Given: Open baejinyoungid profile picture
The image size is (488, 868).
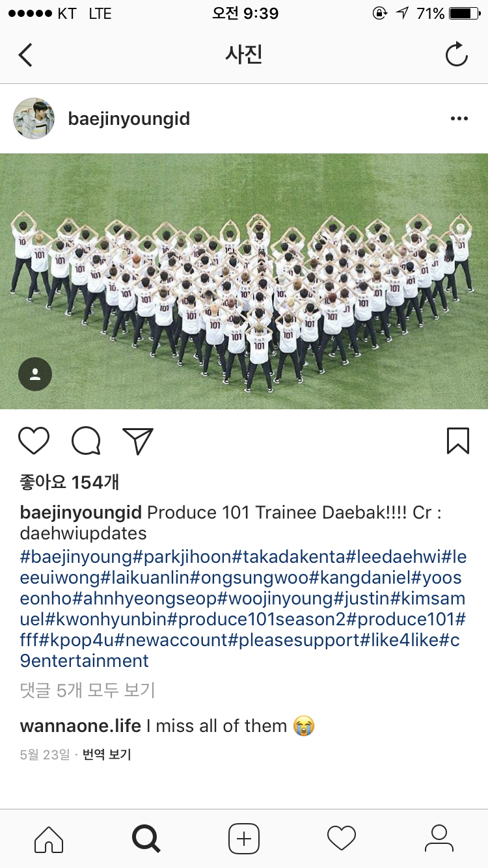Looking at the screenshot, I should pos(34,118).
